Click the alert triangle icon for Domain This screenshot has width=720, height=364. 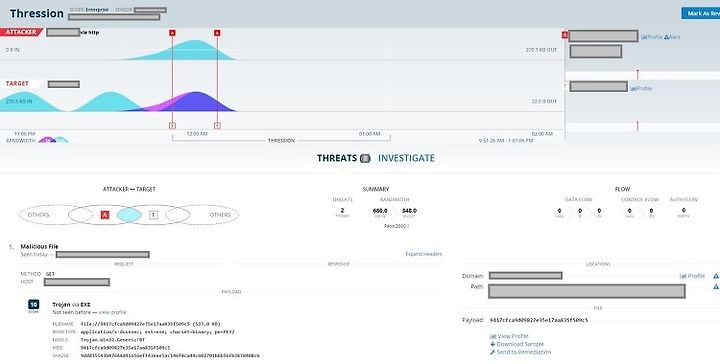pyautogui.click(x=716, y=276)
